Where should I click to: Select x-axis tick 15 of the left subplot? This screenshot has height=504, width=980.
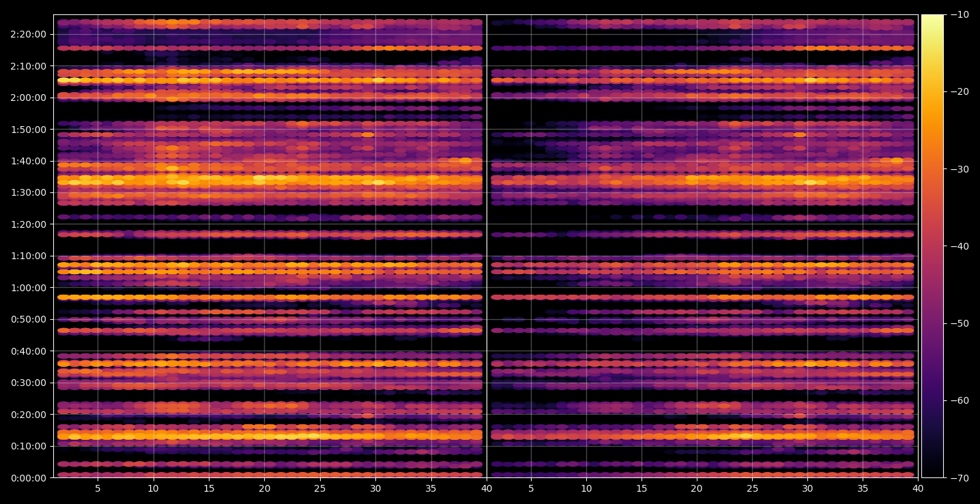(x=209, y=488)
